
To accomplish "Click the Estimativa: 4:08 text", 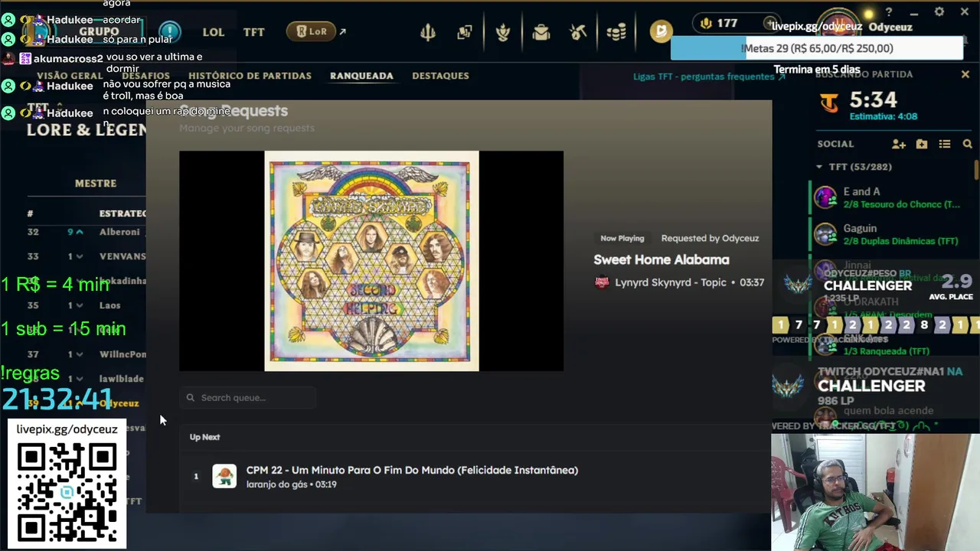I will coord(883,116).
